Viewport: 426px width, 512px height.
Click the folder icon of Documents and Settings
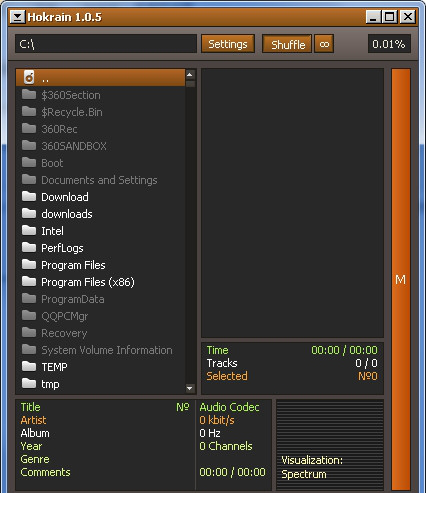point(29,180)
